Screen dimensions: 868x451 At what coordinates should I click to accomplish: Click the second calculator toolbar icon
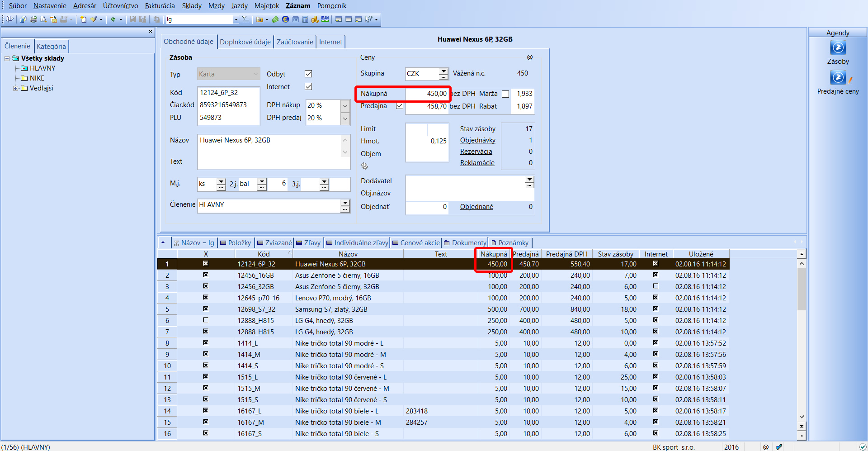pos(305,19)
